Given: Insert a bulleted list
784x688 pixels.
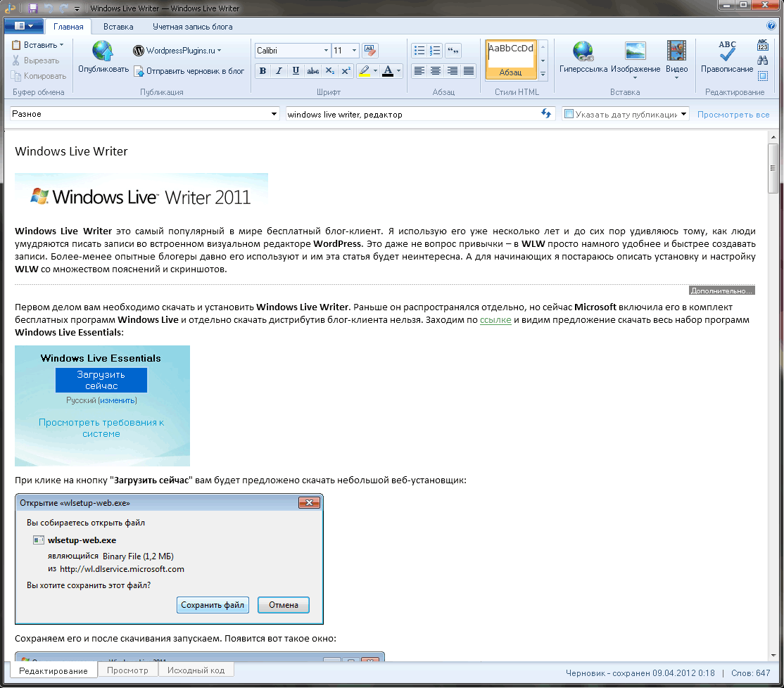Looking at the screenshot, I should (x=419, y=51).
